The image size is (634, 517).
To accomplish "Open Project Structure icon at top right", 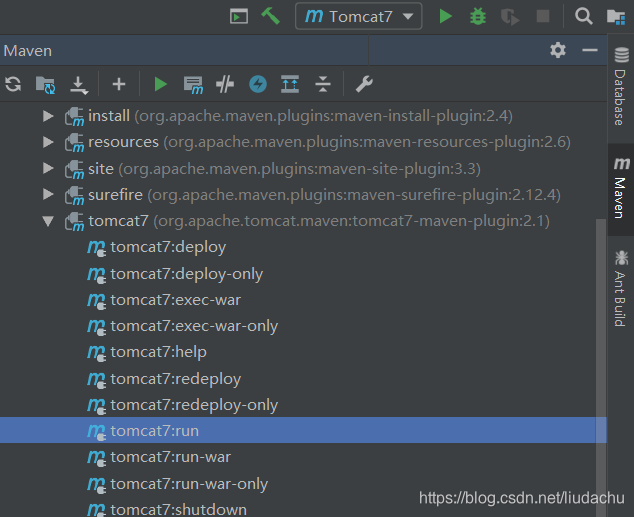I will [616, 17].
